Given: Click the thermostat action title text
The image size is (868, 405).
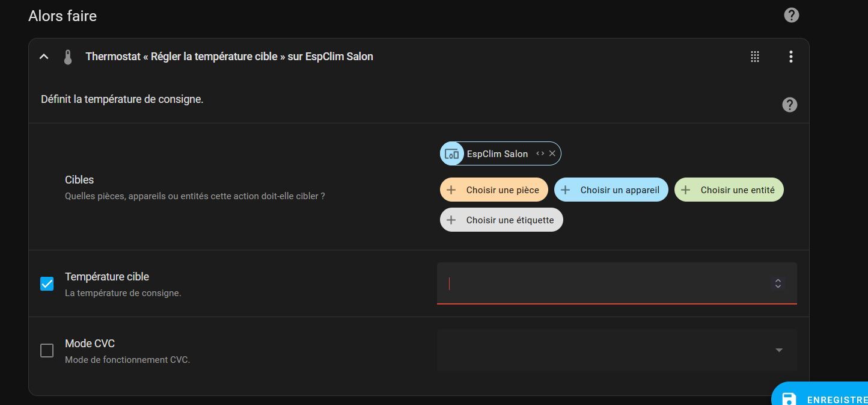Looking at the screenshot, I should tap(229, 57).
